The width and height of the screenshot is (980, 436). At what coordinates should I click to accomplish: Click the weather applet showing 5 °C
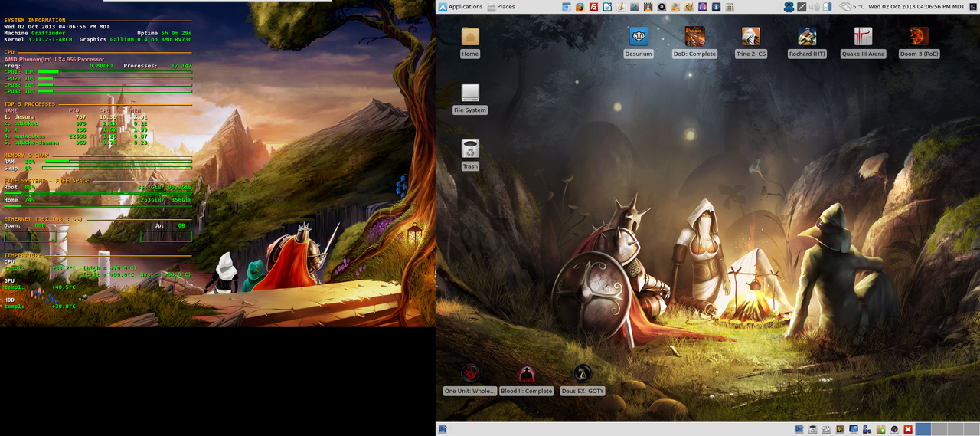852,7
